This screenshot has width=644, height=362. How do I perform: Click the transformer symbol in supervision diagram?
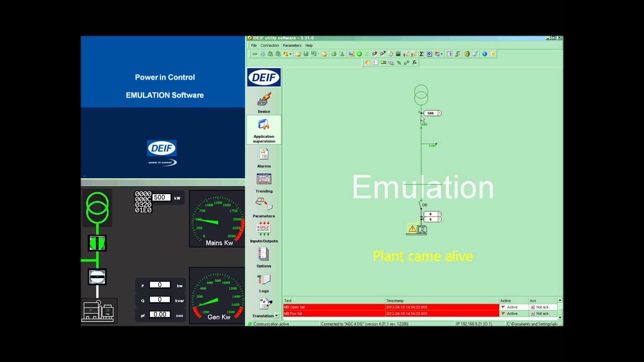[x=421, y=95]
